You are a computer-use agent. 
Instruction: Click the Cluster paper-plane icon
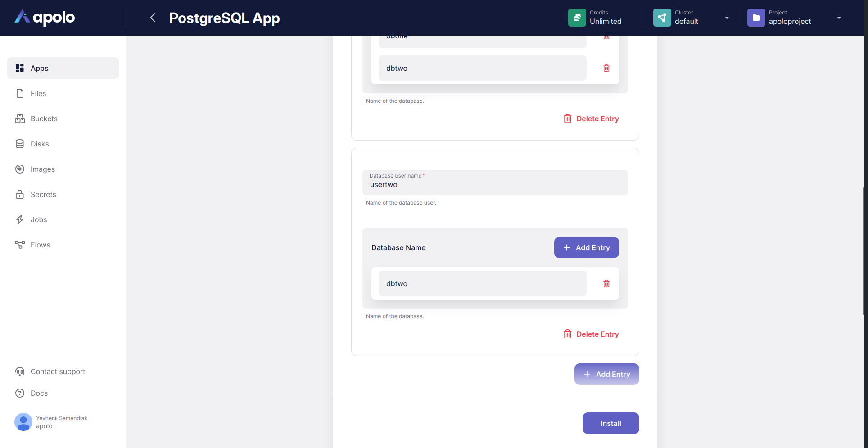[662, 18]
